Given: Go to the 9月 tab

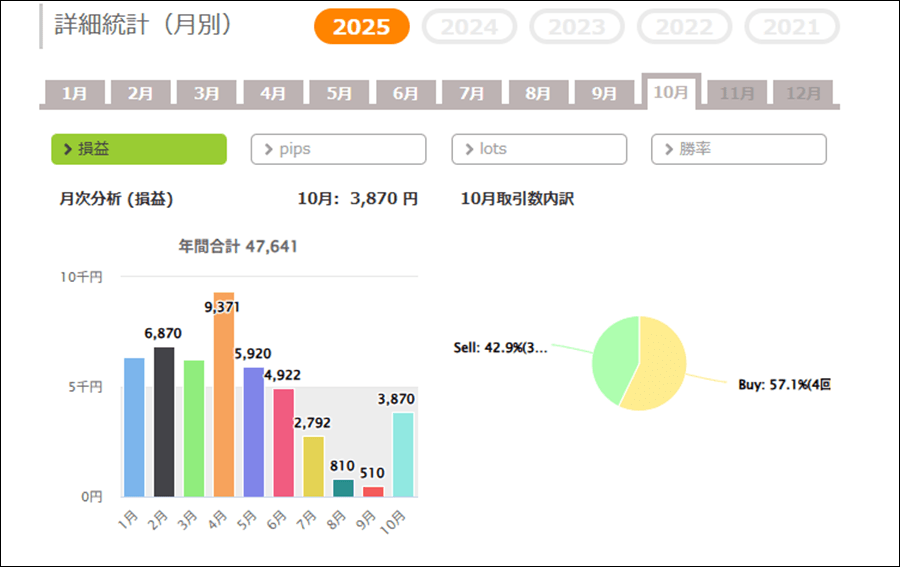Looking at the screenshot, I should pos(604,93).
